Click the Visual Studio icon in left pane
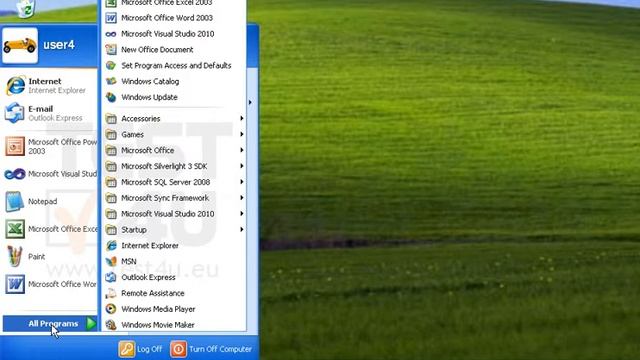 tap(15, 174)
